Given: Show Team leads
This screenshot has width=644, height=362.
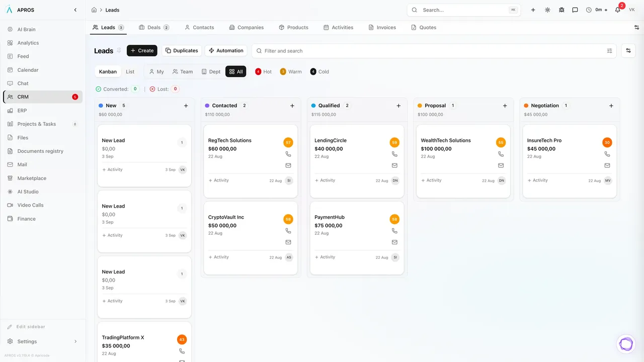Looking at the screenshot, I should pos(183,72).
